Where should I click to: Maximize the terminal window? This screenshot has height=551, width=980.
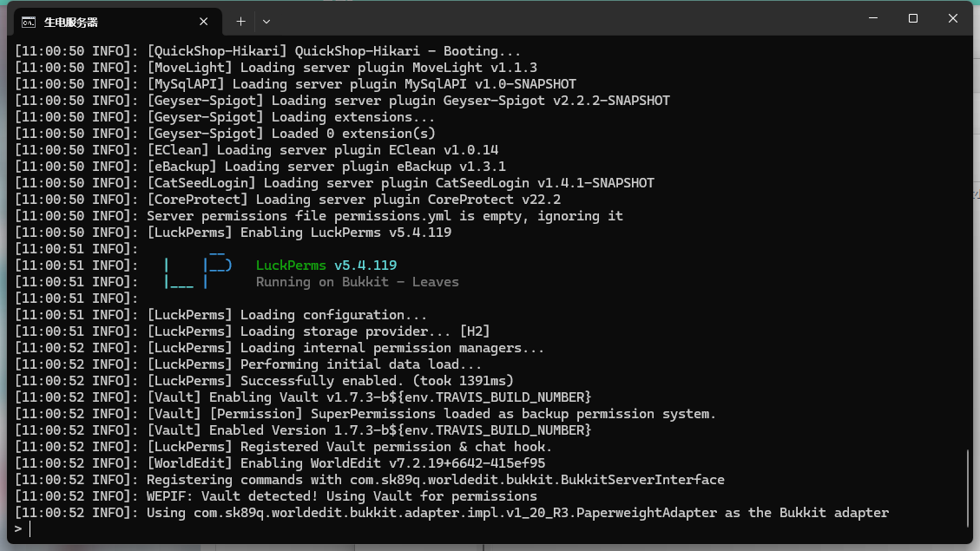[913, 18]
